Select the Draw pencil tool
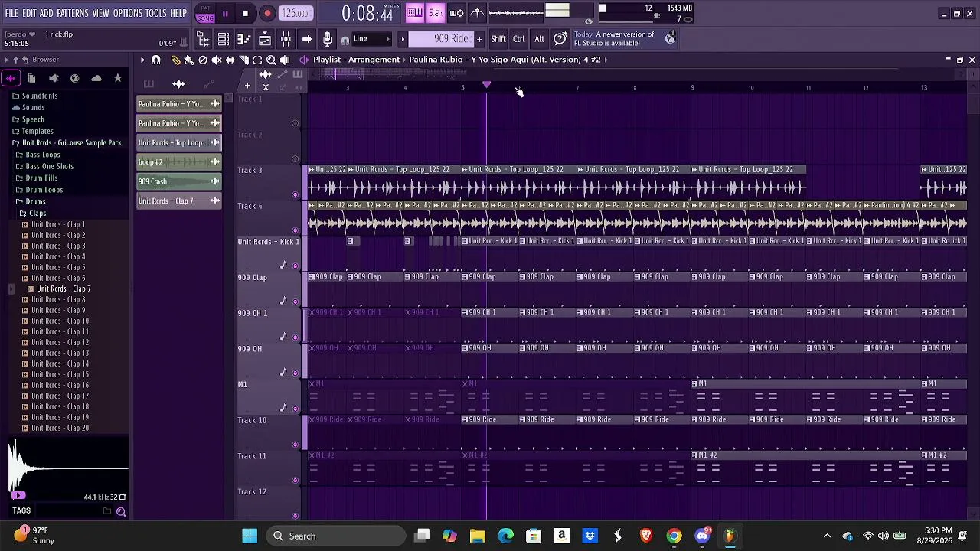 175,60
